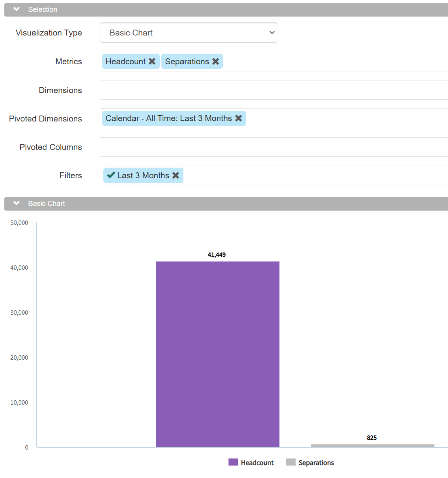Remove the Separations metric tag
Screen dimensions: 448x478
point(215,62)
